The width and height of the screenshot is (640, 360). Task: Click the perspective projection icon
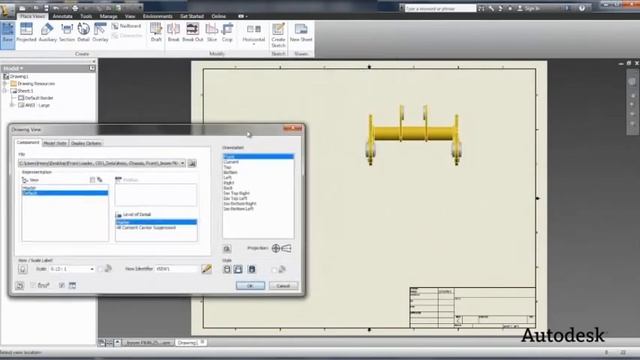[x=287, y=248]
